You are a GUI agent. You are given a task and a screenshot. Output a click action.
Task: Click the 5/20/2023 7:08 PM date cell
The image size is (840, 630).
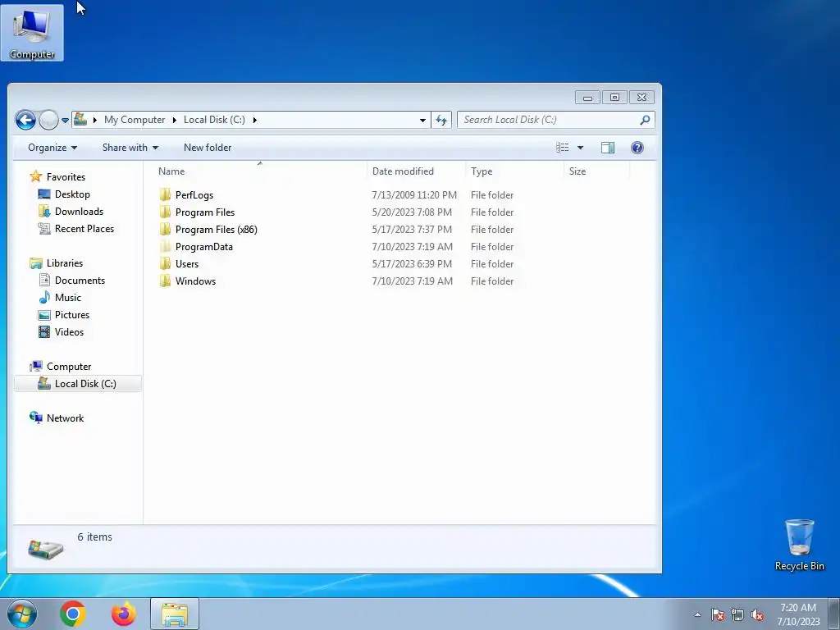[412, 212]
